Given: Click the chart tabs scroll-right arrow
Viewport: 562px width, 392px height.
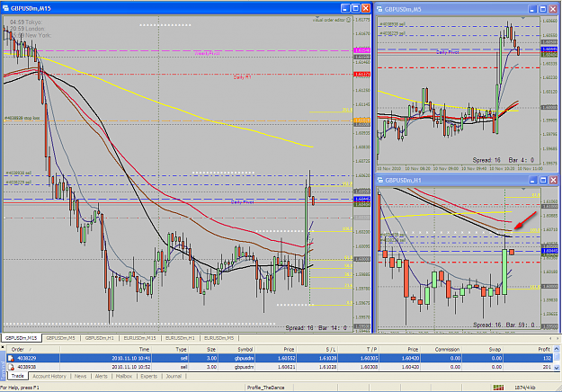Looking at the screenshot, I should (x=557, y=338).
